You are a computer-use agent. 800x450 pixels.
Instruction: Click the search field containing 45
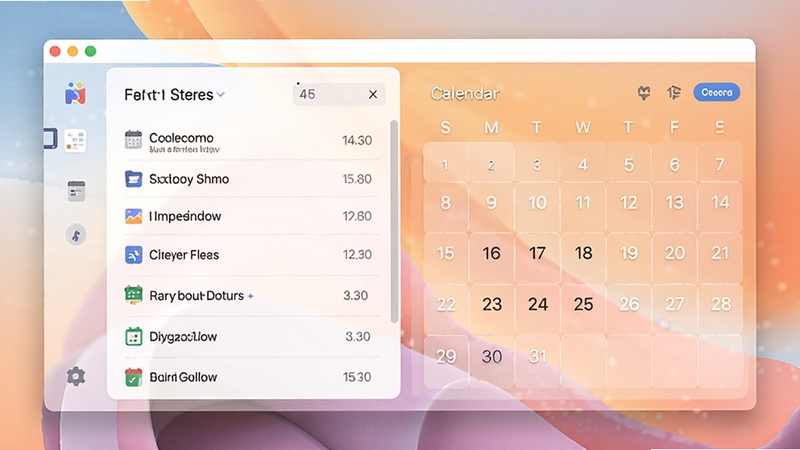pyautogui.click(x=339, y=94)
